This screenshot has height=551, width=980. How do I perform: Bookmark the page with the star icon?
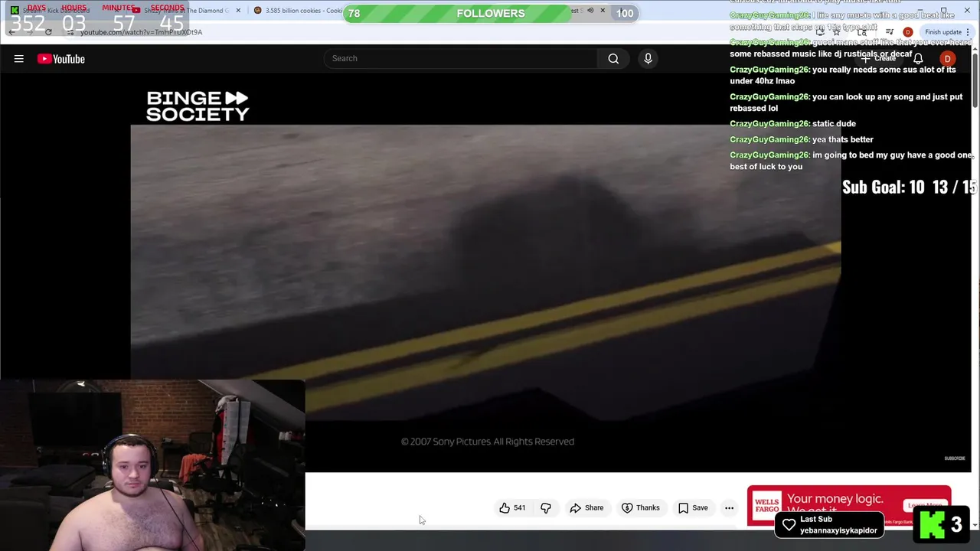point(836,32)
